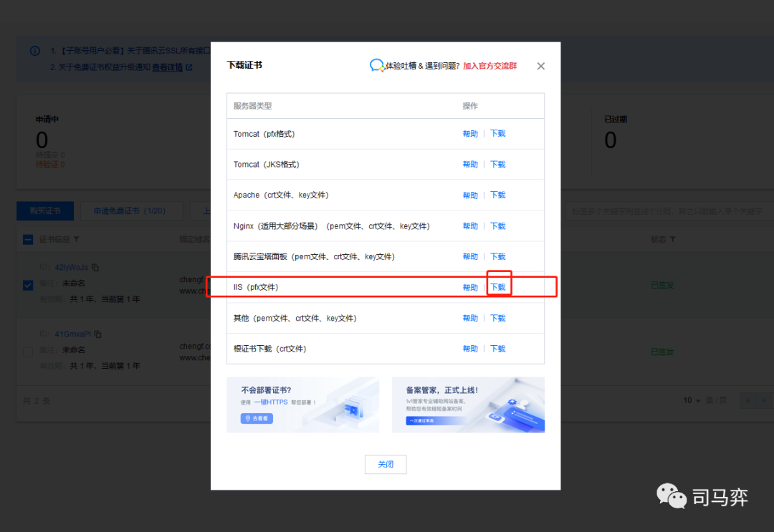The width and height of the screenshot is (774, 532).
Task: Download the Apache crt/key certificate
Action: (497, 195)
